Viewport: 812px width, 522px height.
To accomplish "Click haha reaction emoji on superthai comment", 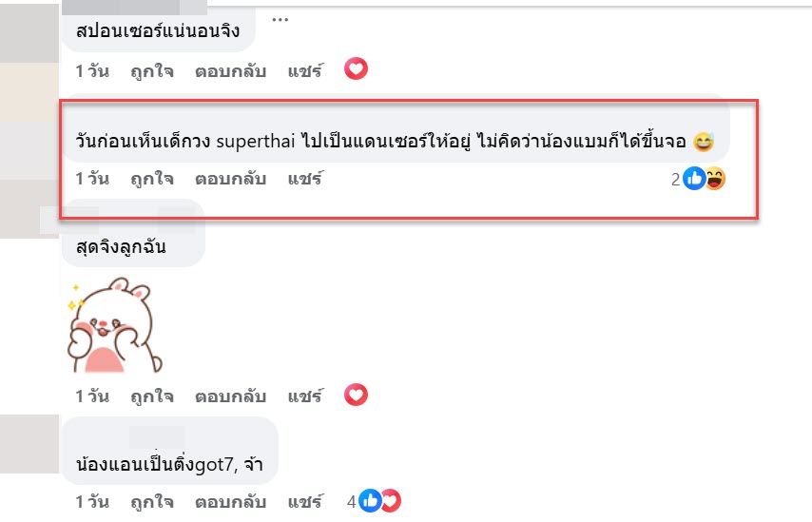I will (714, 178).
